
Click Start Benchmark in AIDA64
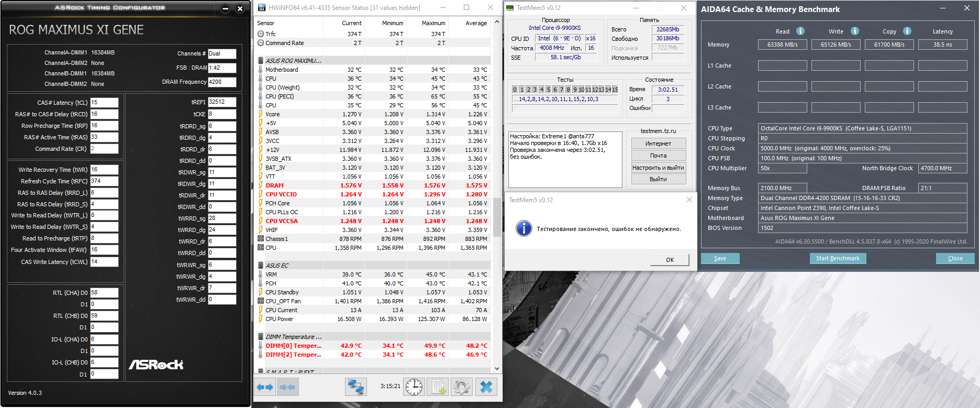(838, 258)
